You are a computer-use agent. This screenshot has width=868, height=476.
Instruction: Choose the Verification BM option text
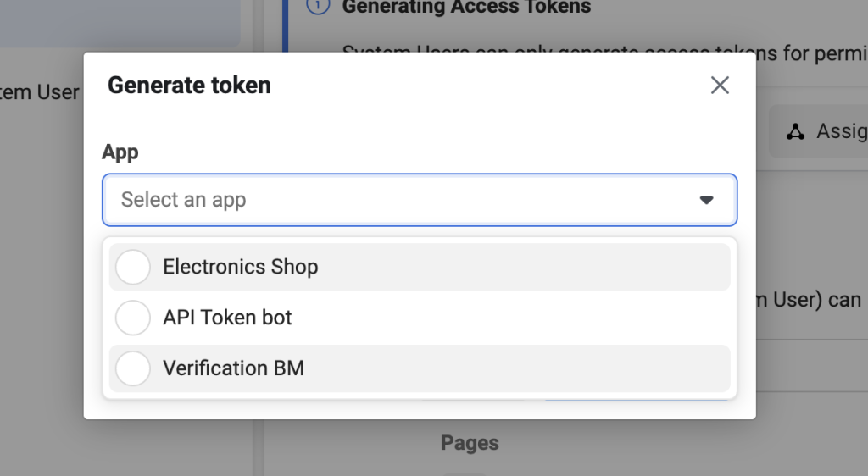tap(234, 368)
